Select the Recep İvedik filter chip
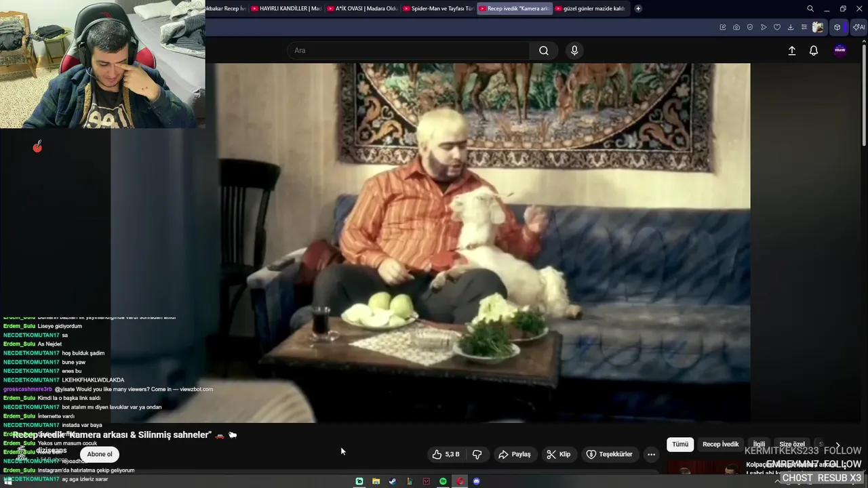The width and height of the screenshot is (868, 488). [720, 444]
